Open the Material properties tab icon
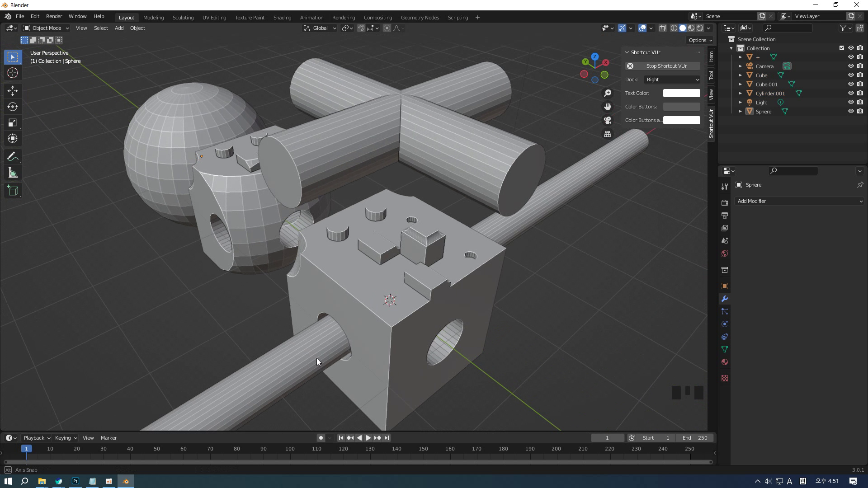This screenshot has height=488, width=868. (725, 362)
